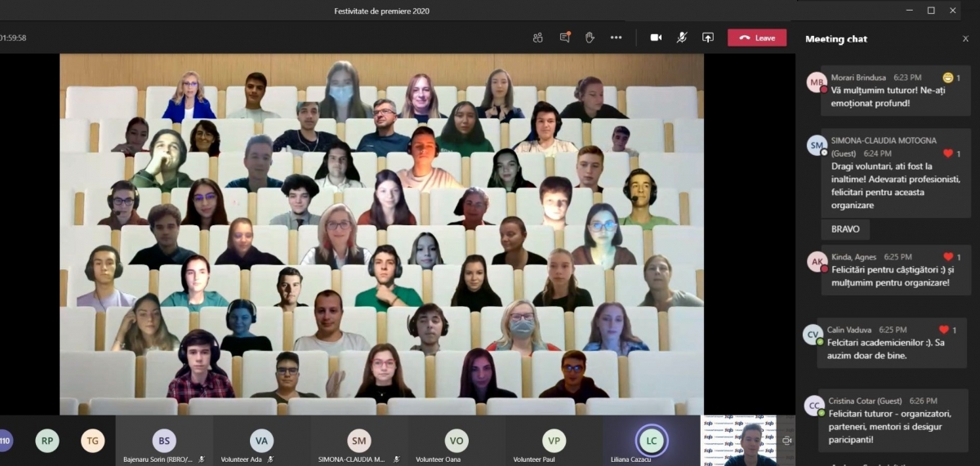Toggle the meeting chat panel icon
The height and width of the screenshot is (466, 980).
tap(564, 38)
